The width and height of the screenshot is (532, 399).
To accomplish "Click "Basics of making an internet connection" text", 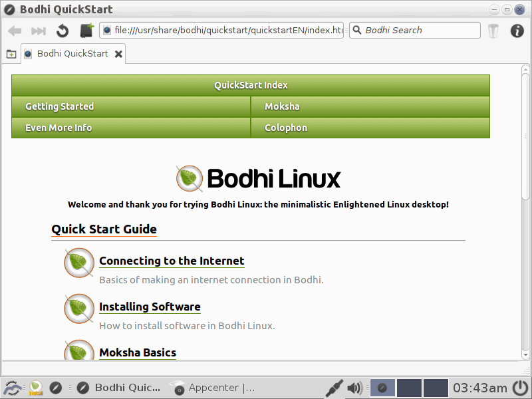I will (211, 280).
